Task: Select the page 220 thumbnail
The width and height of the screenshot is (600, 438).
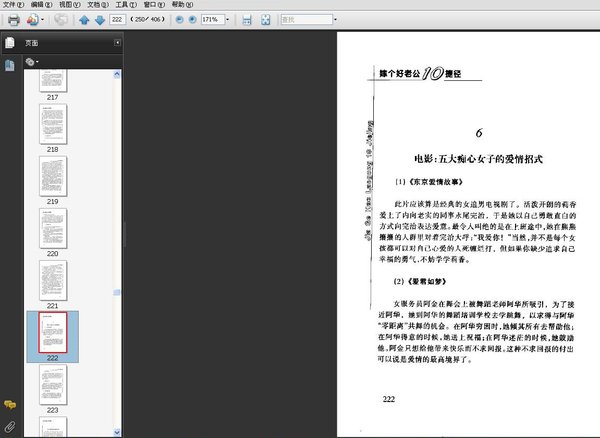Action: pyautogui.click(x=53, y=228)
